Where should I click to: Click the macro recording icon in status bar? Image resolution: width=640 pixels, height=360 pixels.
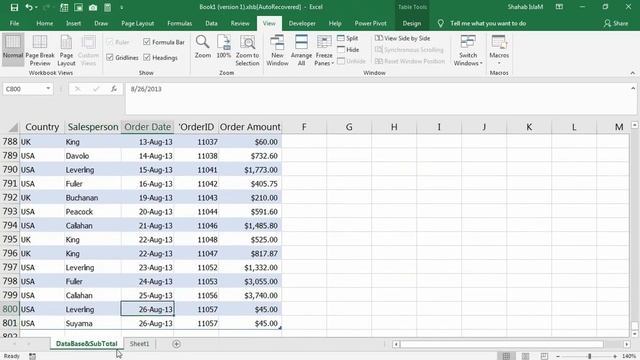tap(32, 356)
